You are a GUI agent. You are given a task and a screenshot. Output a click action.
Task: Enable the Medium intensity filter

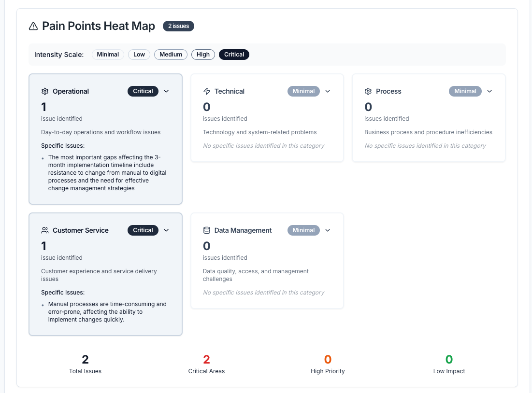coord(171,55)
